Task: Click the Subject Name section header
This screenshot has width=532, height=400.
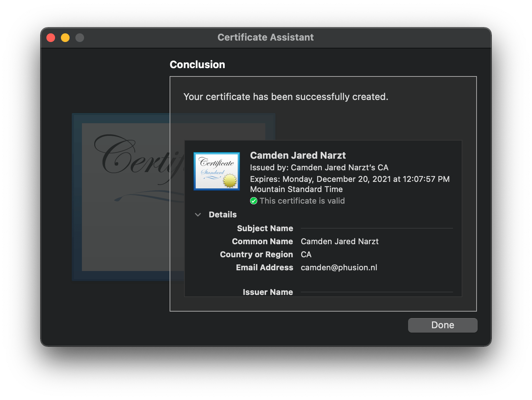Action: 265,229
